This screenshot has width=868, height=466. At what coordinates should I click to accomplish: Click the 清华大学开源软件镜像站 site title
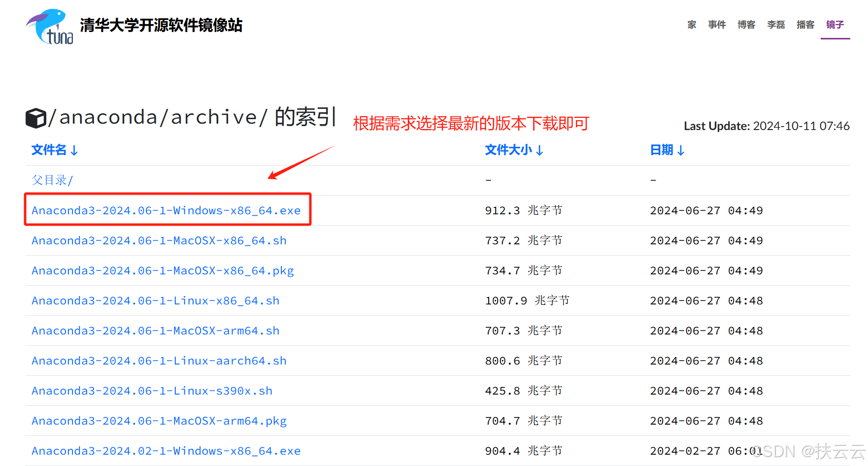pyautogui.click(x=161, y=25)
